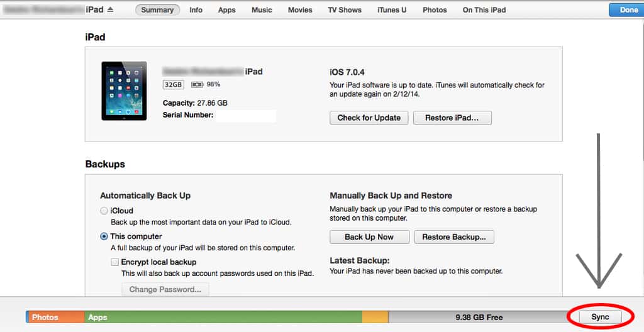Click the yellow storage bar segment

[375, 317]
